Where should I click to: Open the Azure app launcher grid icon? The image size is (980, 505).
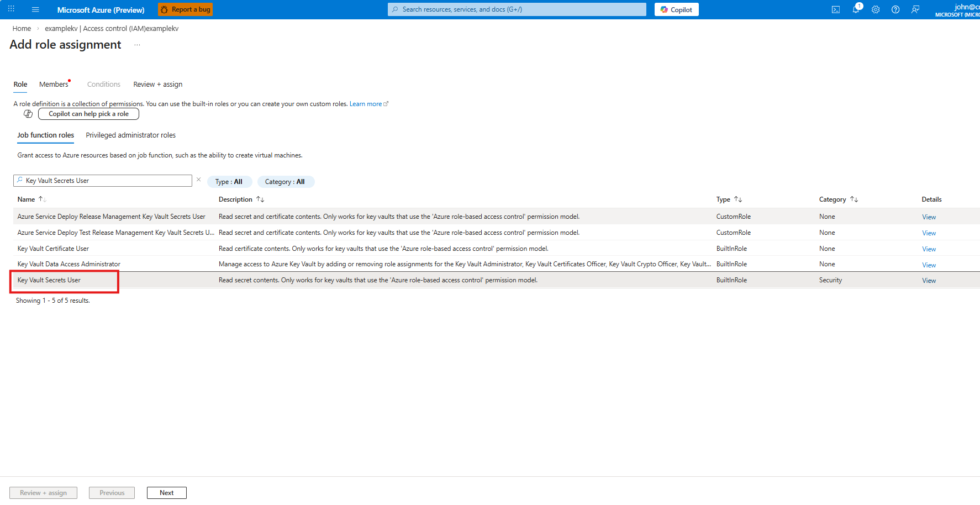(x=11, y=9)
